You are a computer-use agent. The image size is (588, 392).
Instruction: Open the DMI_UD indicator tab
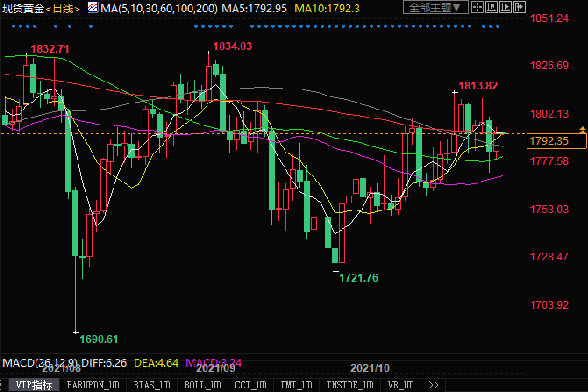point(296,385)
